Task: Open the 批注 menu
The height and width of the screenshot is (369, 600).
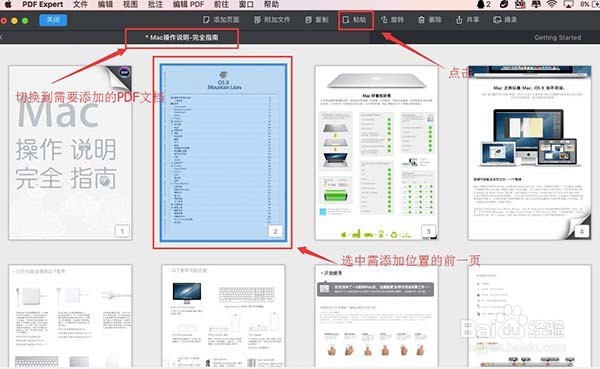Action: pos(155,4)
